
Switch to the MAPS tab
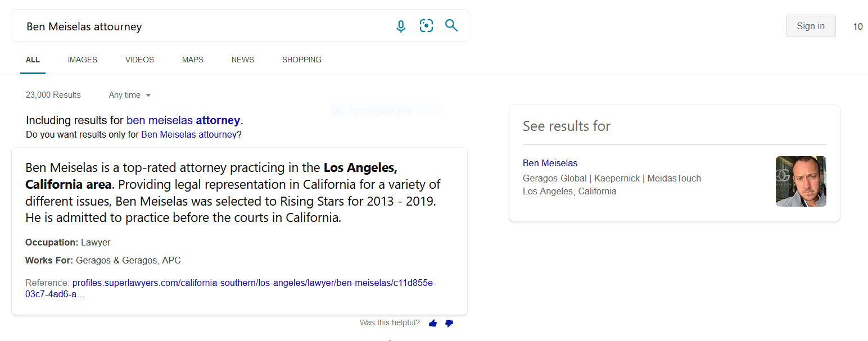pos(193,60)
